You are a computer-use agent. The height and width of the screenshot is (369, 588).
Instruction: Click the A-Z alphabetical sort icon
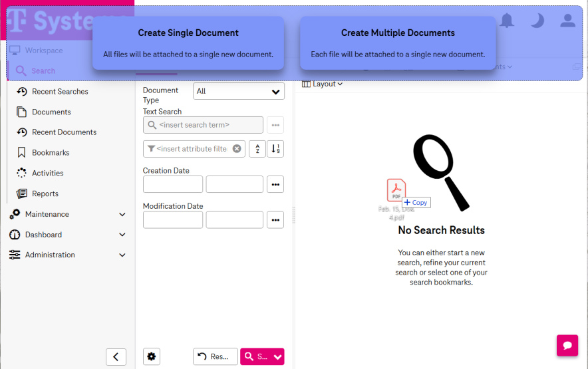(x=257, y=149)
